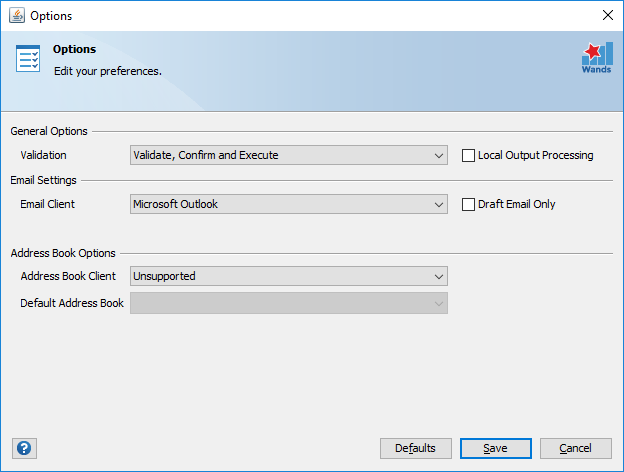Cancel the Options dialog
The image size is (624, 472).
point(575,448)
